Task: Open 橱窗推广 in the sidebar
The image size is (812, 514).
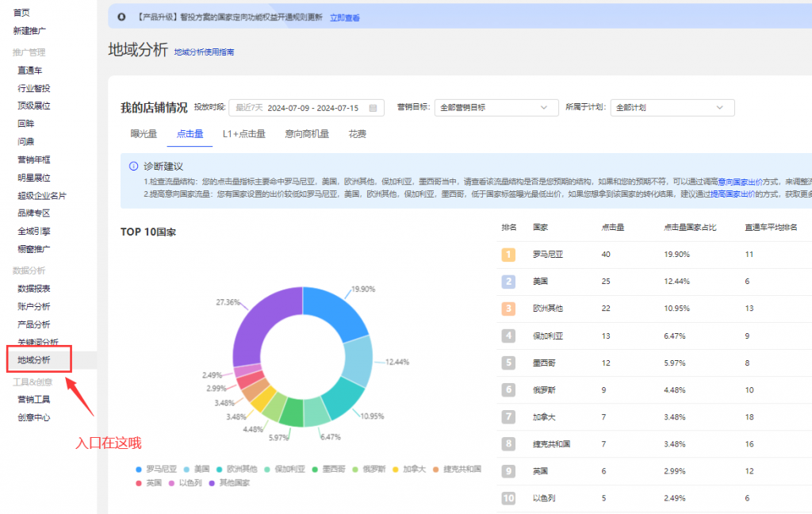Action: 33,249
